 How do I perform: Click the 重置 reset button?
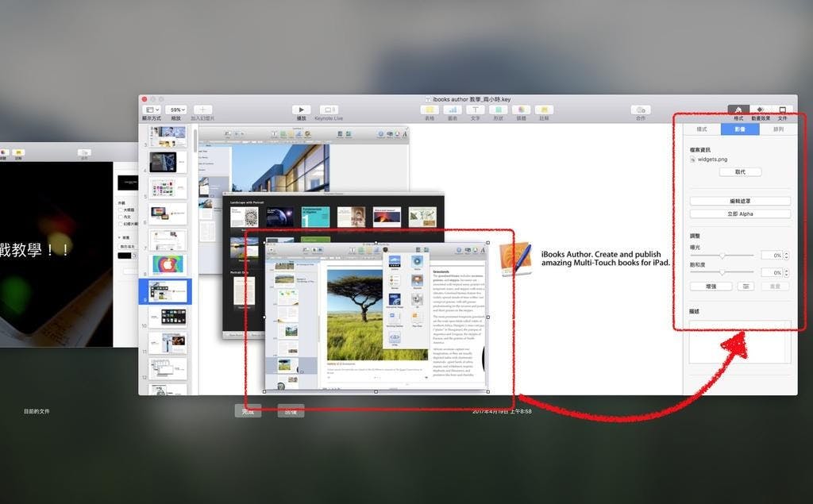click(x=775, y=287)
